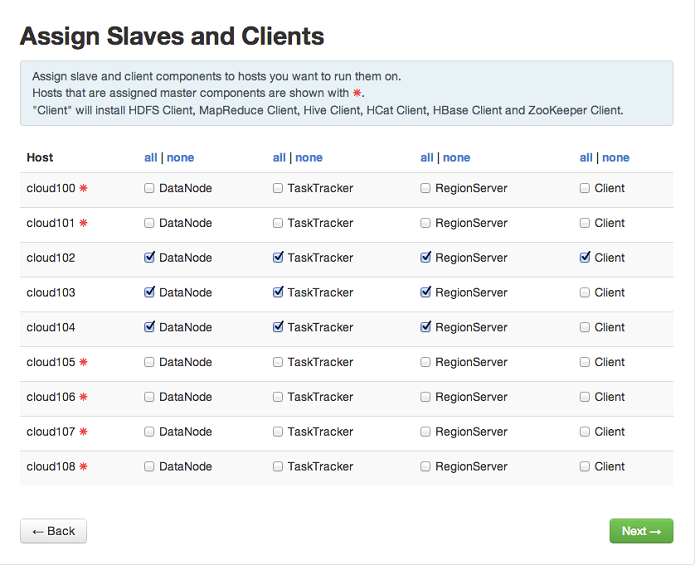This screenshot has width=700, height=579.
Task: Uncheck TaskTracker for cloud103
Action: pos(278,293)
